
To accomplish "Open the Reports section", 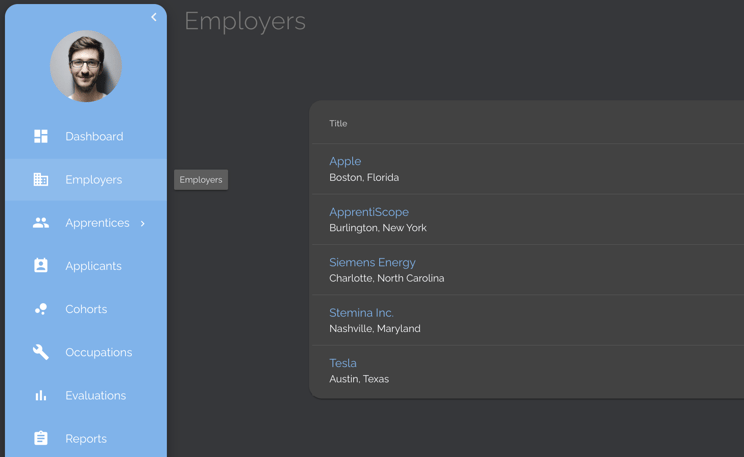I will pos(86,438).
